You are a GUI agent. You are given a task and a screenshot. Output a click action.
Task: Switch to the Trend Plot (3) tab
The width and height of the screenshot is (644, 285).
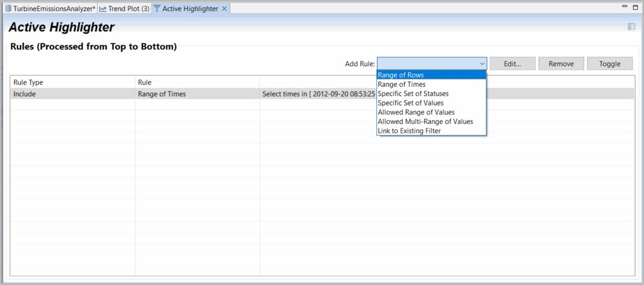coord(129,9)
